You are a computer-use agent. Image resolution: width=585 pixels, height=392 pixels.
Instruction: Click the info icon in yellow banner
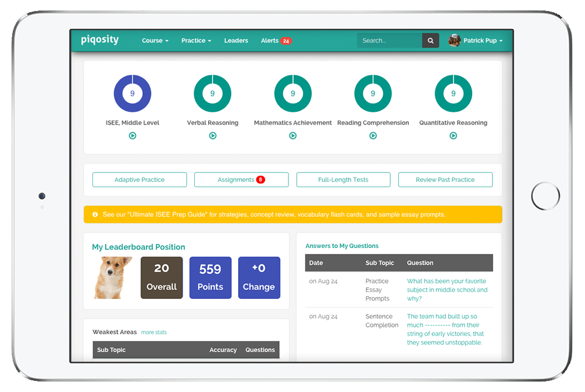click(95, 215)
